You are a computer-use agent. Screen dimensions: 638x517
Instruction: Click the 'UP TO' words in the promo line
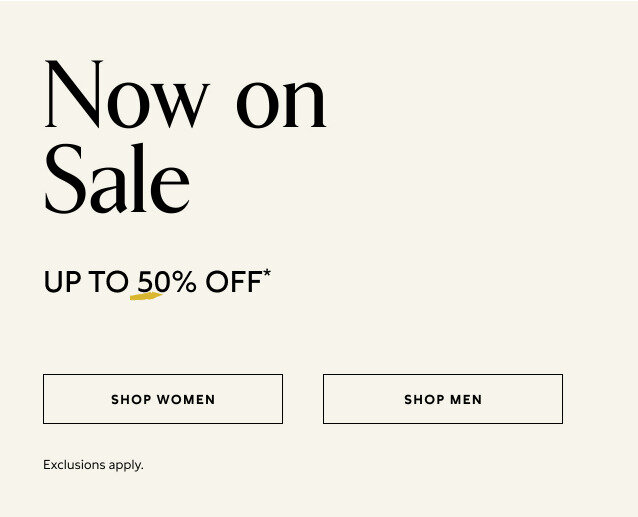[x=86, y=283]
